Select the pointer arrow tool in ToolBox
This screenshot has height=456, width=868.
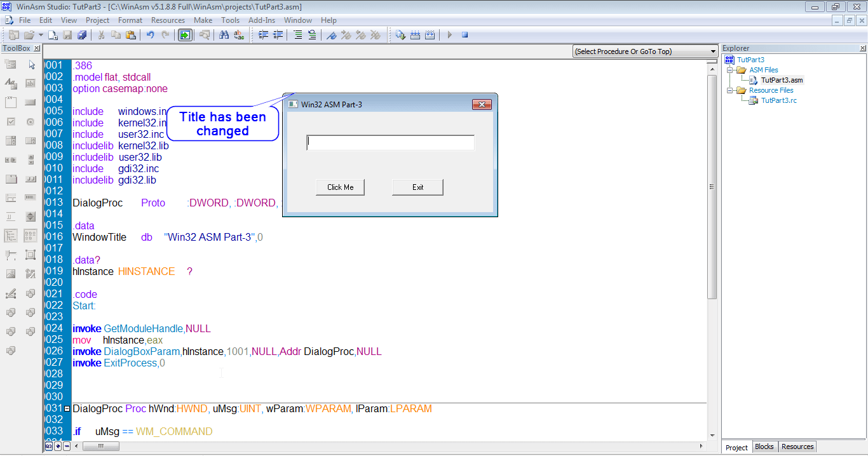[x=32, y=64]
